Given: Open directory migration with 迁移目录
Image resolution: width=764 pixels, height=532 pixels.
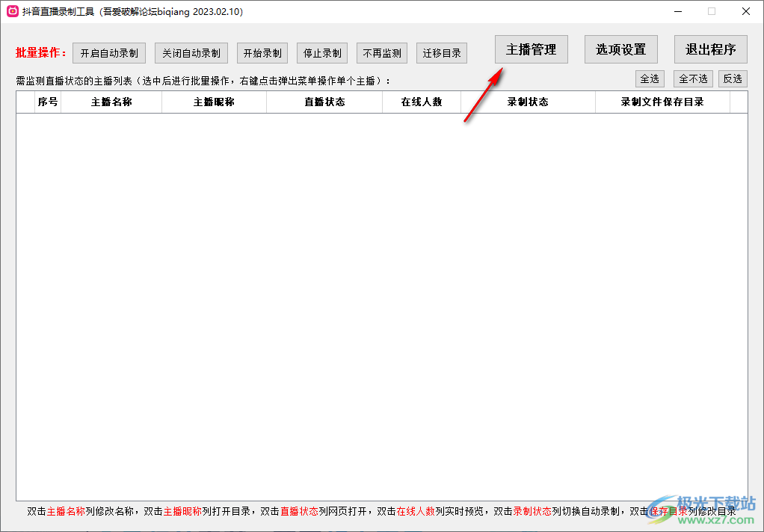Looking at the screenshot, I should [441, 52].
